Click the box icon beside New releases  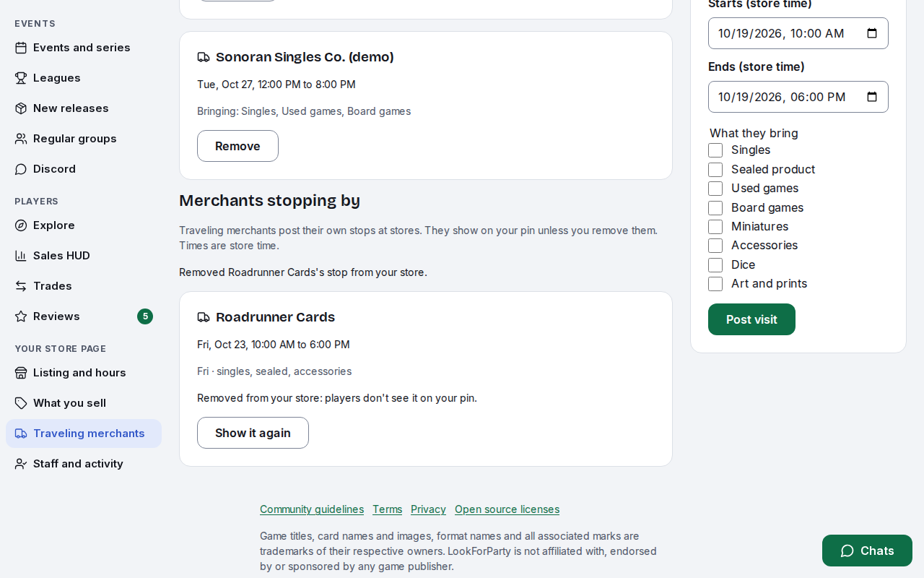pos(21,108)
